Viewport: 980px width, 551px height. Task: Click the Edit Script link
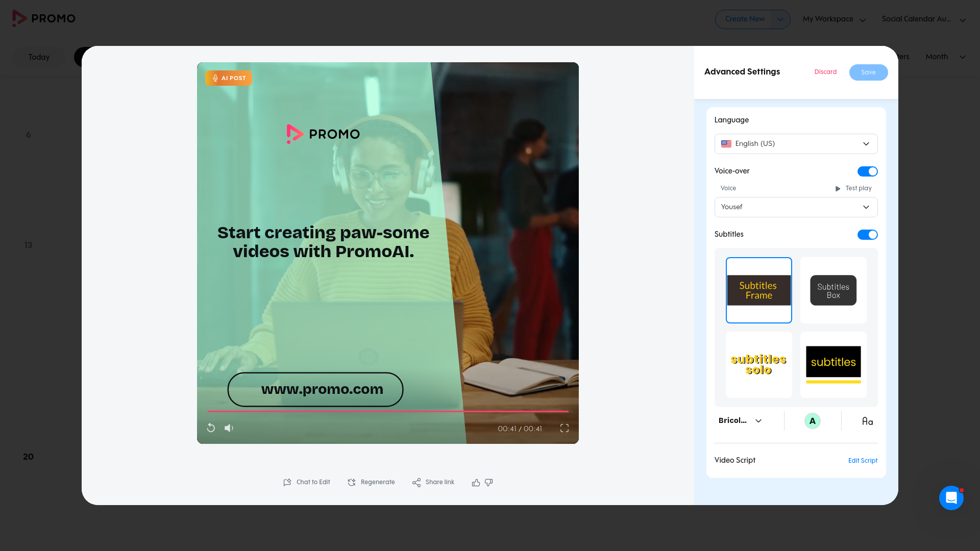(863, 461)
